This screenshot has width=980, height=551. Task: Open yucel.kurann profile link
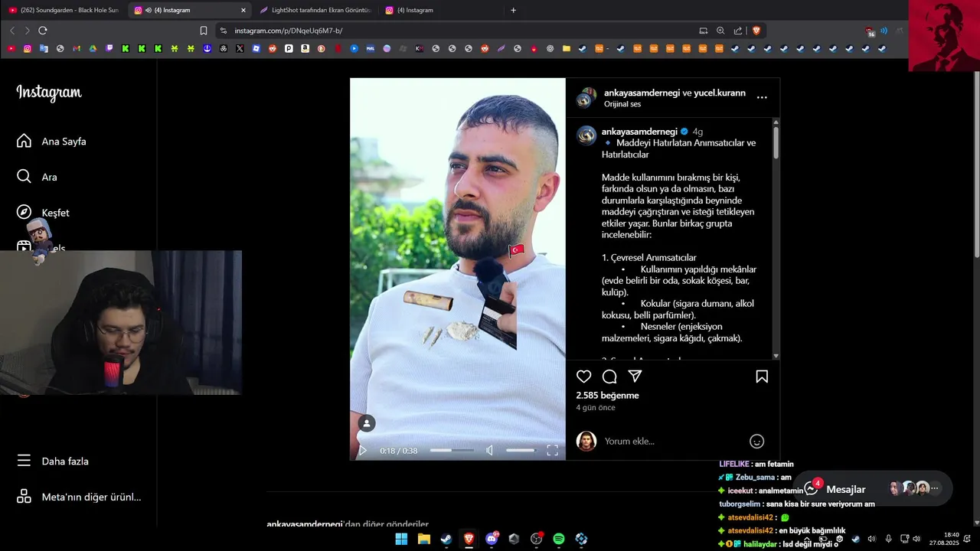720,93
